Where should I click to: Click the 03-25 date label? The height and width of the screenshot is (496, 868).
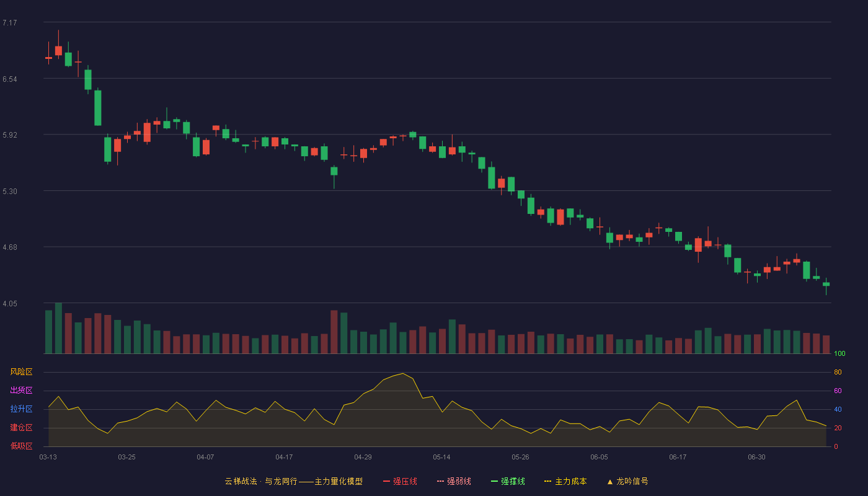pyautogui.click(x=126, y=457)
